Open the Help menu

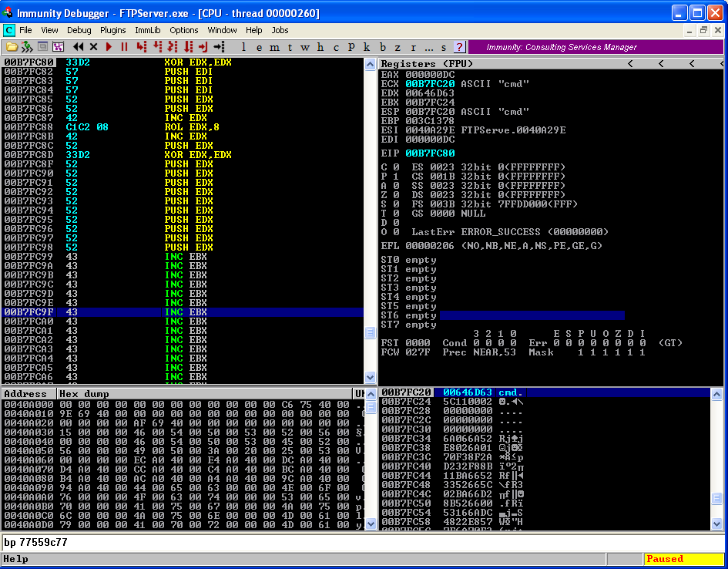(x=254, y=30)
